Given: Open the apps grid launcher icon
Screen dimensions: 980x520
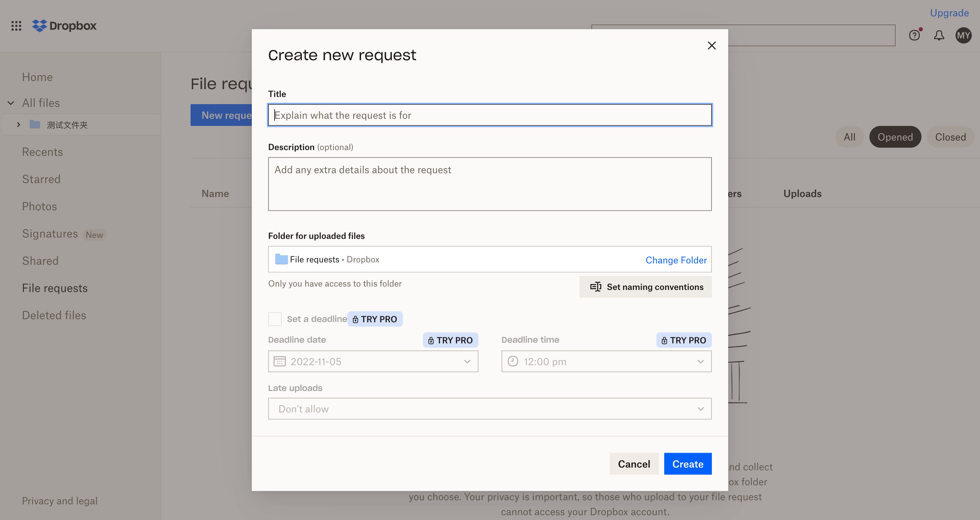Looking at the screenshot, I should click(16, 26).
